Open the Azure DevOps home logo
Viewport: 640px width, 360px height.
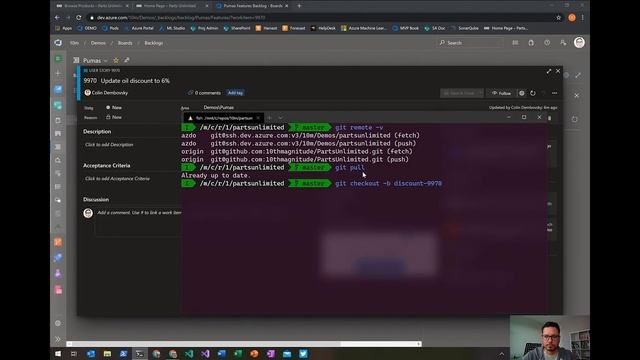click(58, 42)
